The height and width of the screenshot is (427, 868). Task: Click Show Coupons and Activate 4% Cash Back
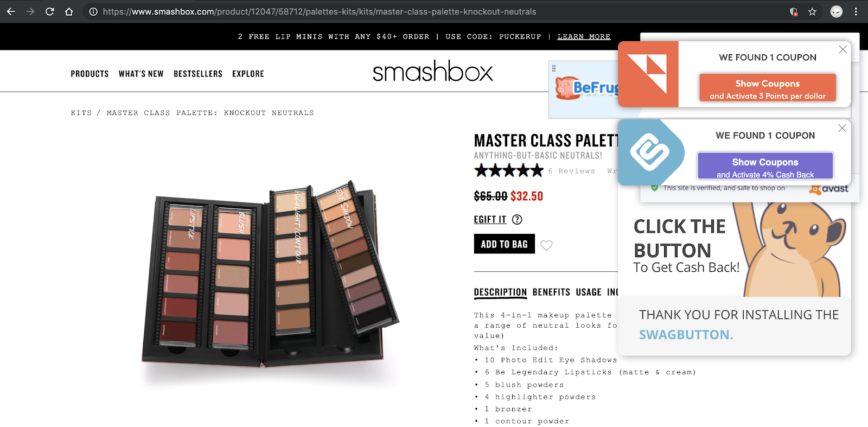[x=765, y=165]
